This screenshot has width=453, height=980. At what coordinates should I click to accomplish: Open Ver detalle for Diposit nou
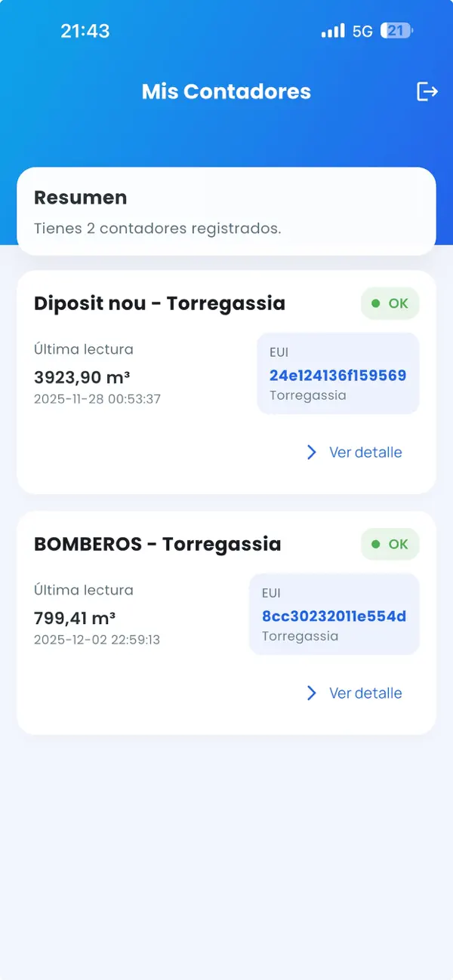pos(365,452)
